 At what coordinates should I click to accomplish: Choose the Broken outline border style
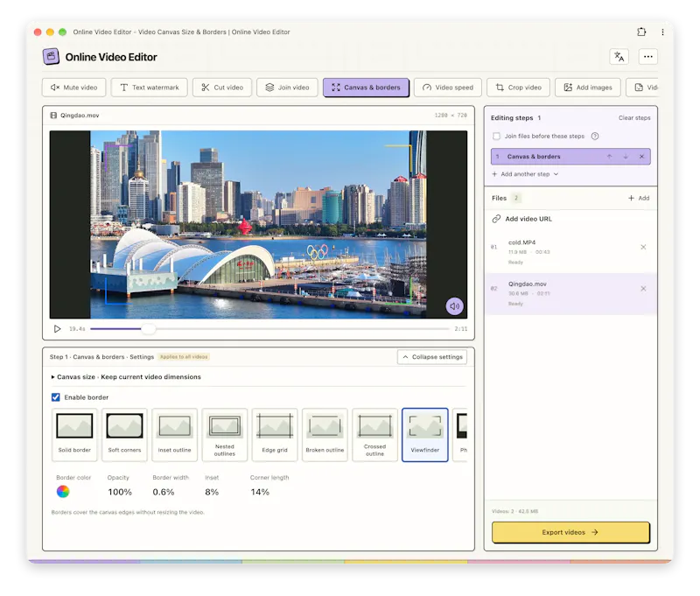(325, 435)
